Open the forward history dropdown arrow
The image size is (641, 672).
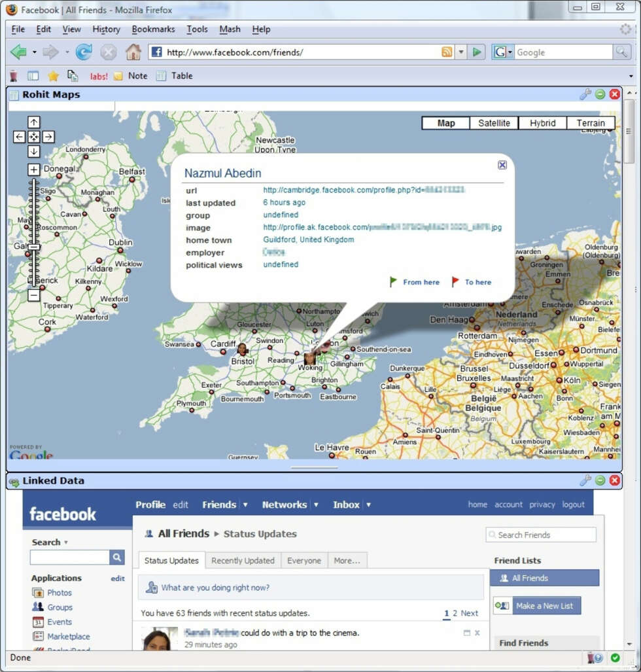click(x=67, y=52)
